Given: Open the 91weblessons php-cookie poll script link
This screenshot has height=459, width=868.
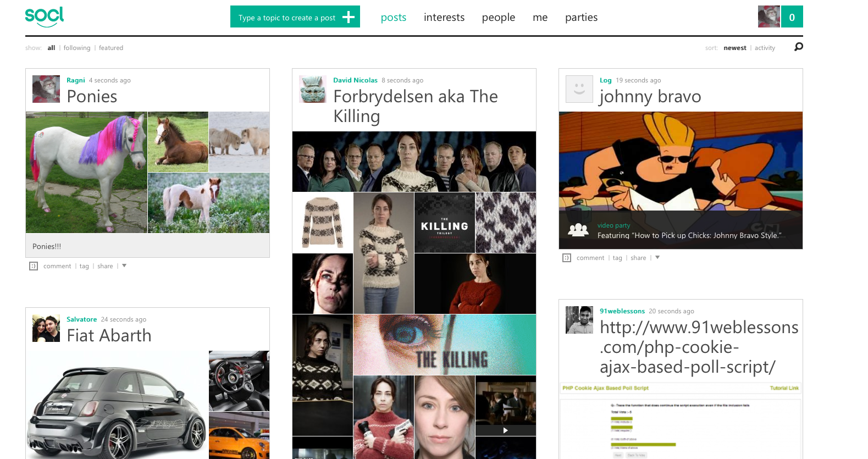Looking at the screenshot, I should tap(699, 347).
